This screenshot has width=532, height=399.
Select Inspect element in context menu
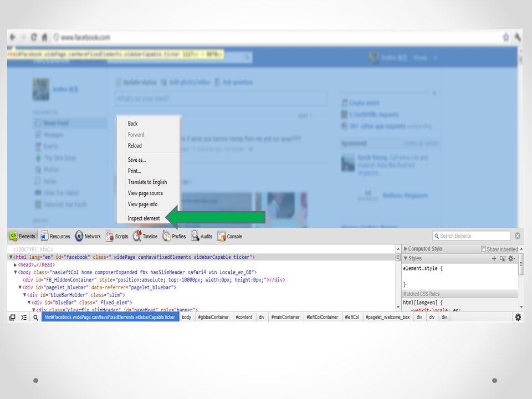click(144, 218)
